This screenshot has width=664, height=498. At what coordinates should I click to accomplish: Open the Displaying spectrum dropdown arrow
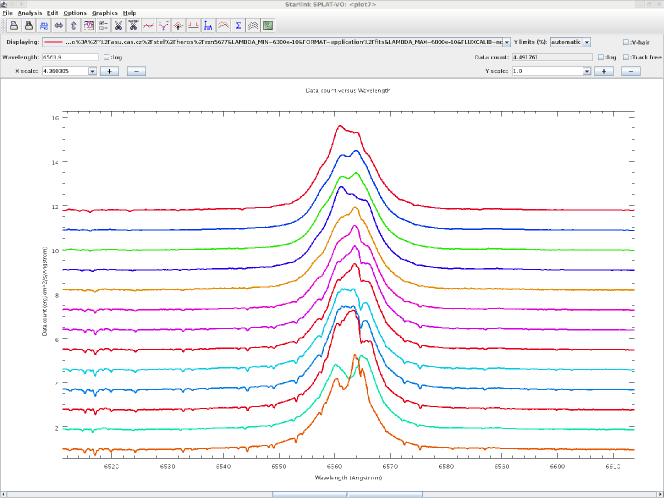pos(506,42)
